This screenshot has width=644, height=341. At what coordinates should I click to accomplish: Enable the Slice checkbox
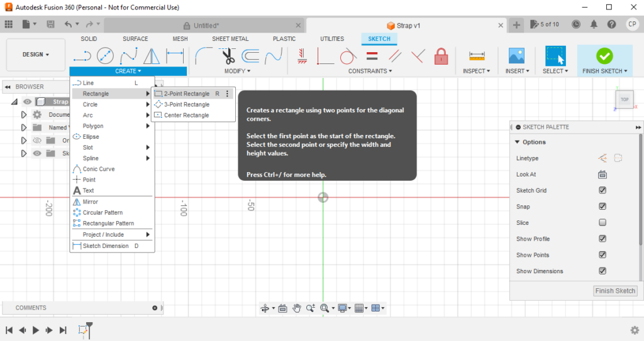click(x=602, y=223)
